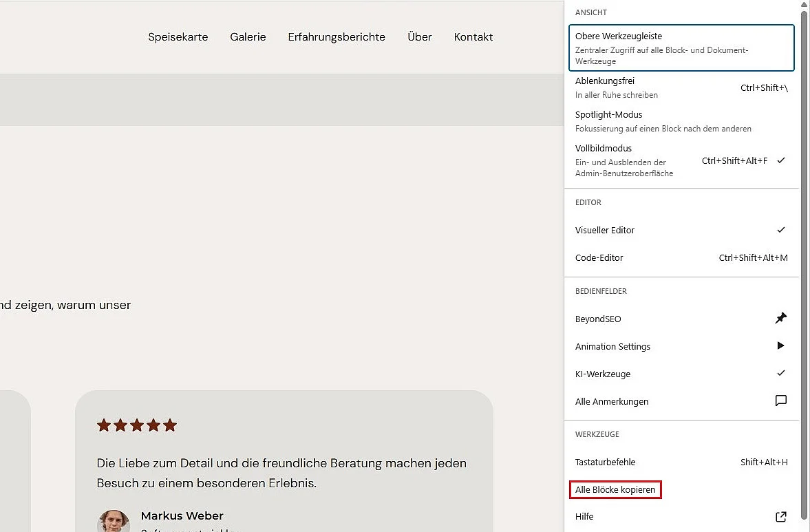Click the five-star rating in review card
The width and height of the screenshot is (810, 532).
[x=137, y=425]
